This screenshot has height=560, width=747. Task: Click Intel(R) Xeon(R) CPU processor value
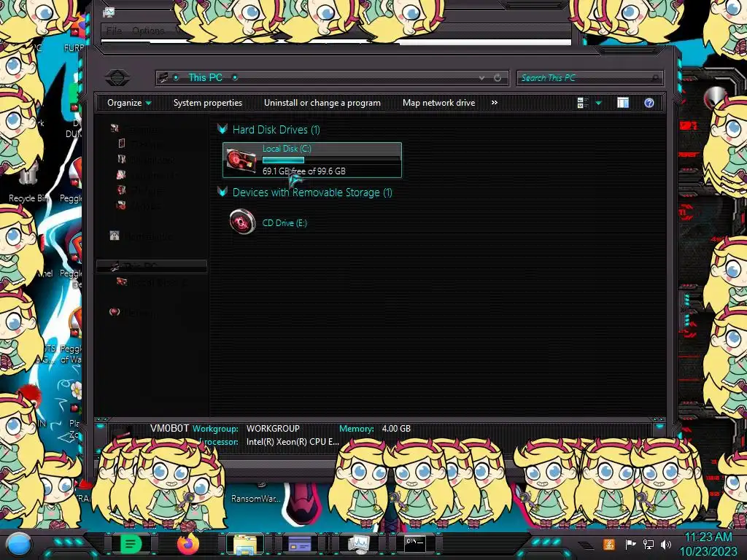point(293,442)
